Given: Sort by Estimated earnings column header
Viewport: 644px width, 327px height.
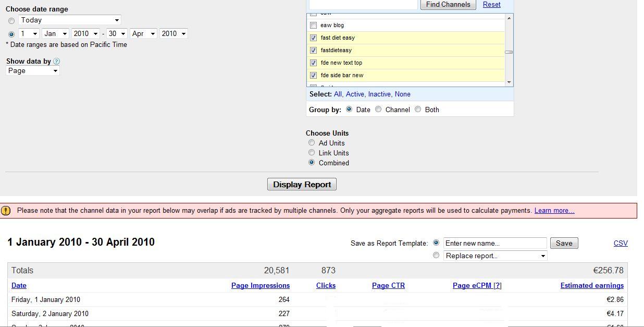Looking at the screenshot, I should coord(592,286).
